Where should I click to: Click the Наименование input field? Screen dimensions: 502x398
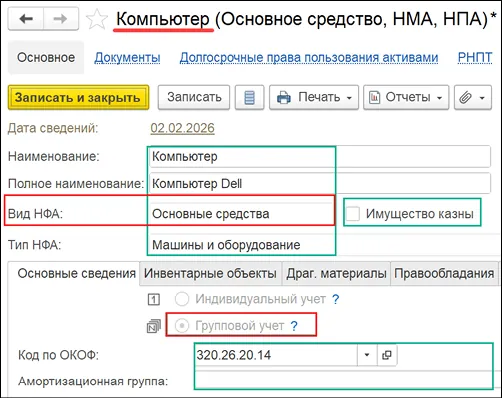320,156
